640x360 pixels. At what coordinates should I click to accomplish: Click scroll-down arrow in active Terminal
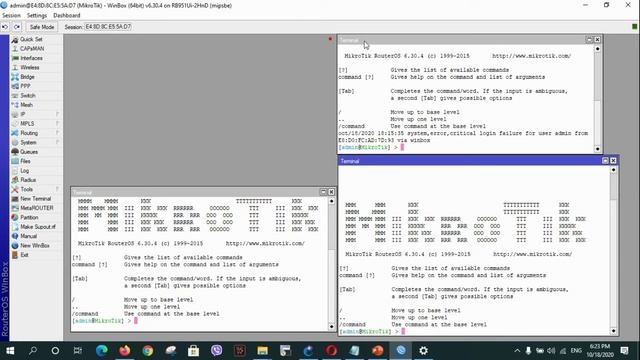pyautogui.click(x=613, y=331)
